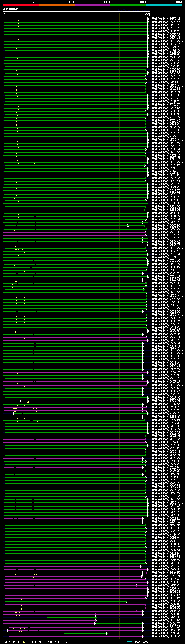Image resolution: width=185 pixels, height=644 pixels.
Task: Select hit label UniRef100_C5YK28
Action: click(166, 445)
